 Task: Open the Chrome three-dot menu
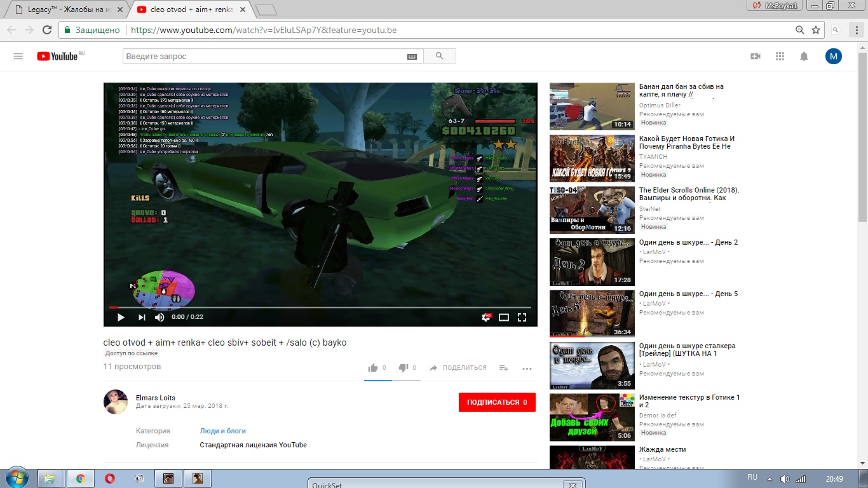pyautogui.click(x=857, y=30)
